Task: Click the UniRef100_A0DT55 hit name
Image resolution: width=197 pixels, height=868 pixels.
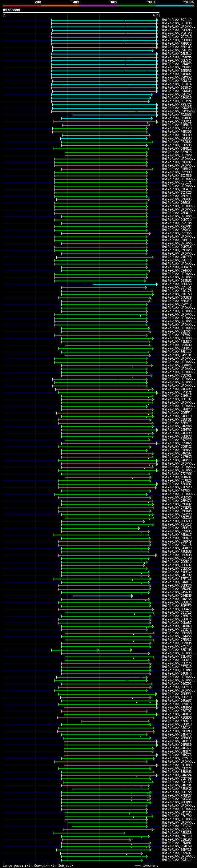Action: coord(177,792)
